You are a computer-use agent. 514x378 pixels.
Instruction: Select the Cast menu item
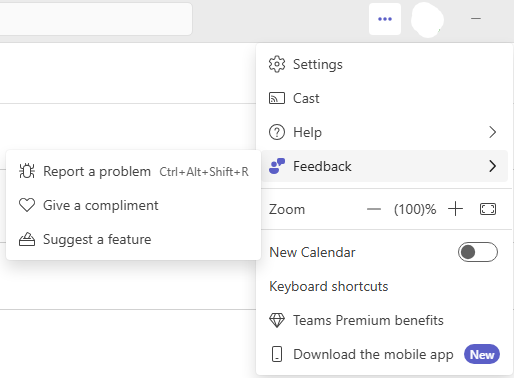coord(384,98)
